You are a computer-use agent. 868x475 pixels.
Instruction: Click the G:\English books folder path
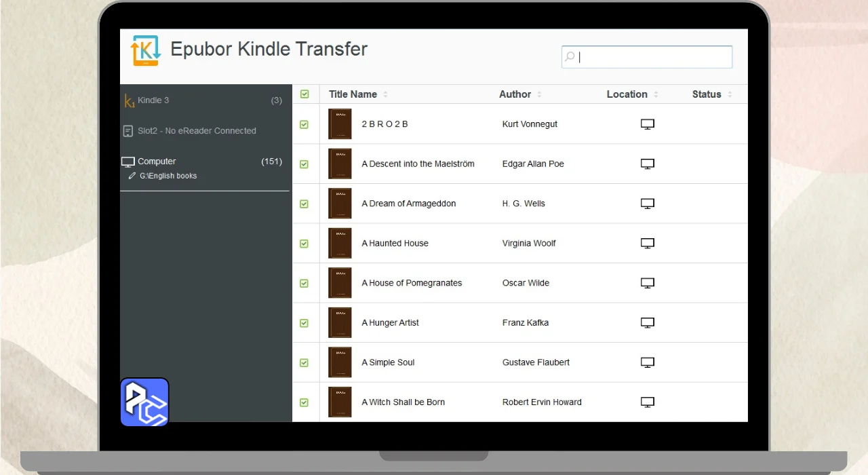pyautogui.click(x=168, y=176)
